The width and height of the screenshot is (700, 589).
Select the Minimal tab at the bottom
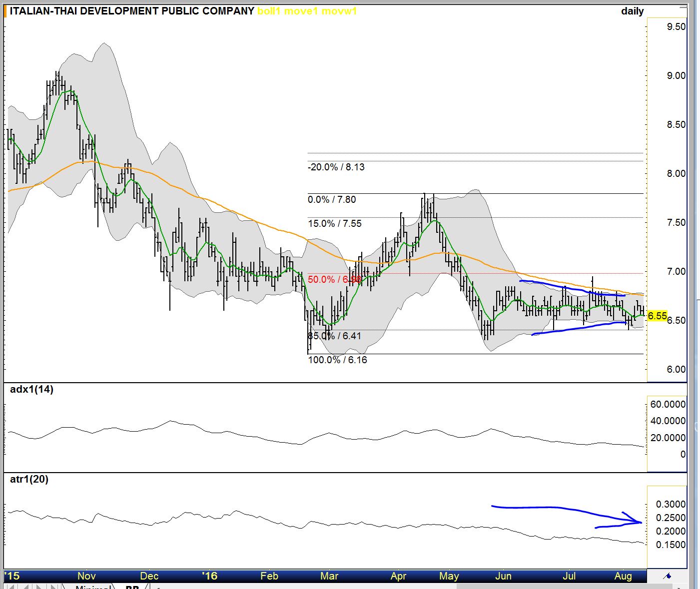(x=92, y=587)
